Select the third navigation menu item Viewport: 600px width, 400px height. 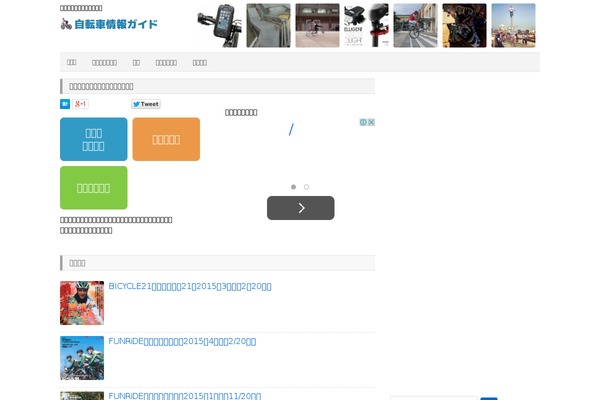click(x=136, y=62)
